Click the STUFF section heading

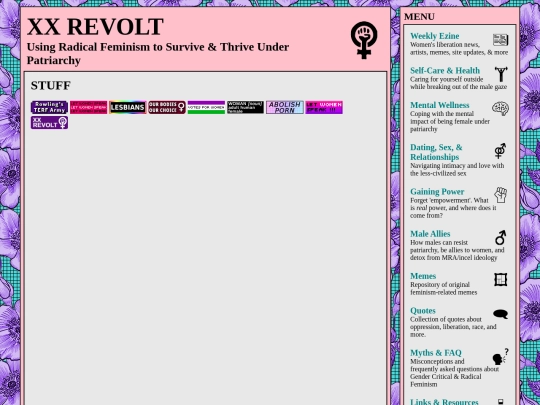pyautogui.click(x=51, y=85)
